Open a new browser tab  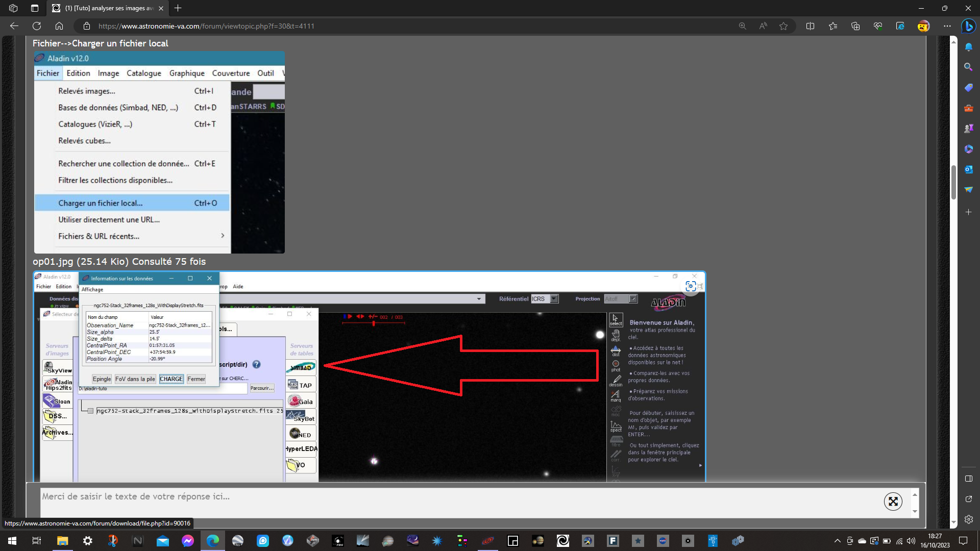pyautogui.click(x=178, y=8)
